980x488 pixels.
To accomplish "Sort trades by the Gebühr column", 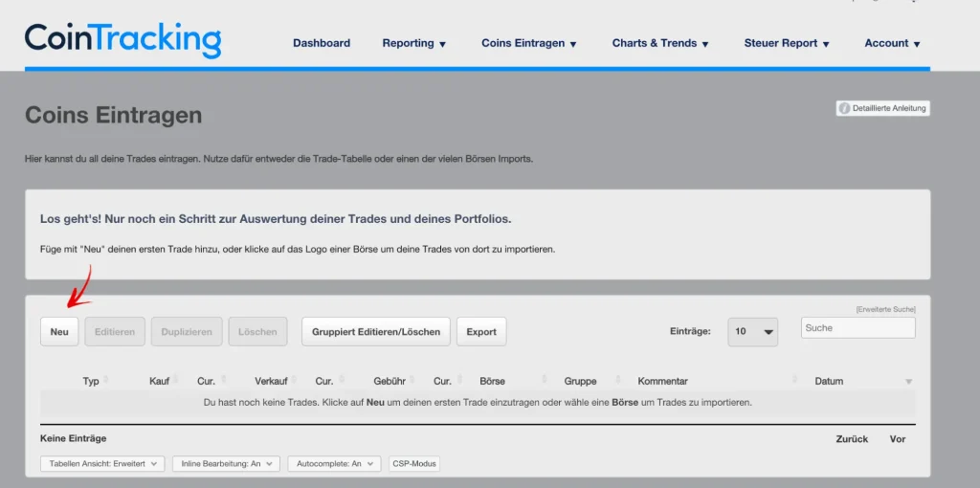I will 390,381.
